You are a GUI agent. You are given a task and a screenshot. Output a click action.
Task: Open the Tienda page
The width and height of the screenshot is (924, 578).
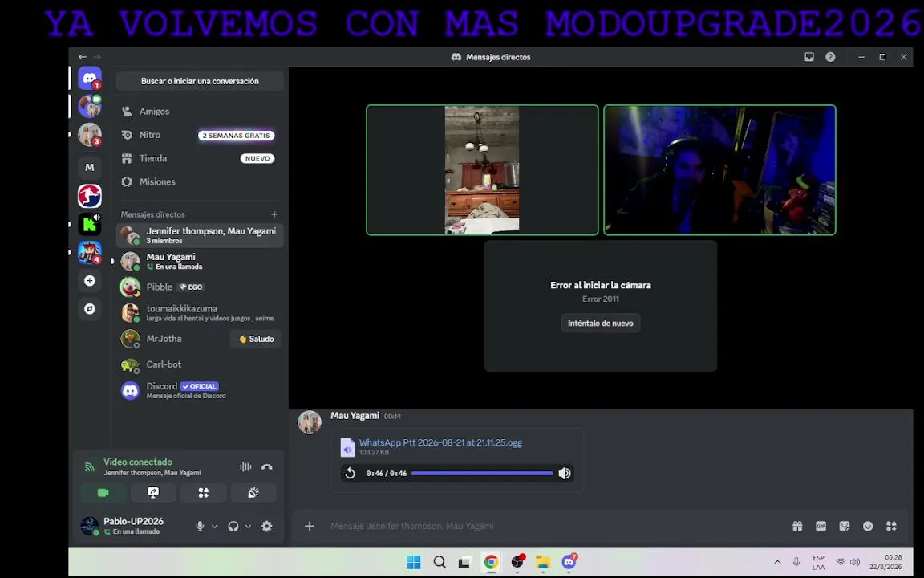[x=200, y=159]
